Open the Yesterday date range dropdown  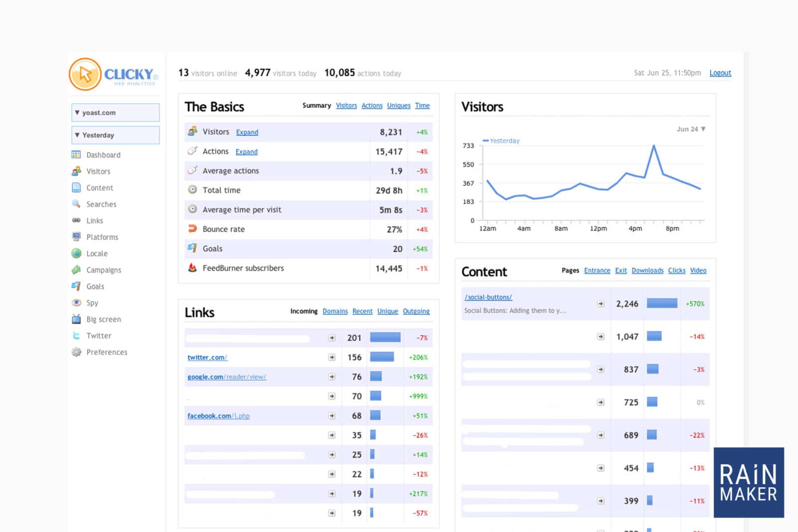point(115,135)
